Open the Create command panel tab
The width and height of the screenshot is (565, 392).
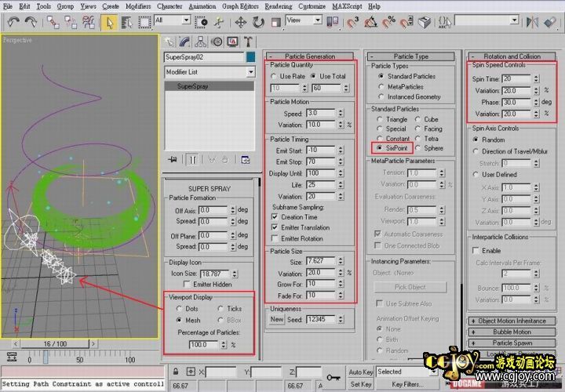tap(169, 42)
